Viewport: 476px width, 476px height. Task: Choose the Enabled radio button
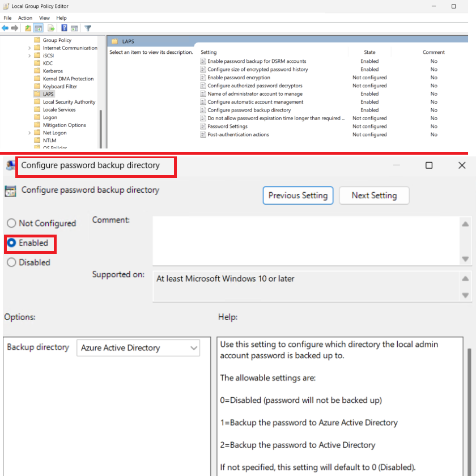pos(11,243)
